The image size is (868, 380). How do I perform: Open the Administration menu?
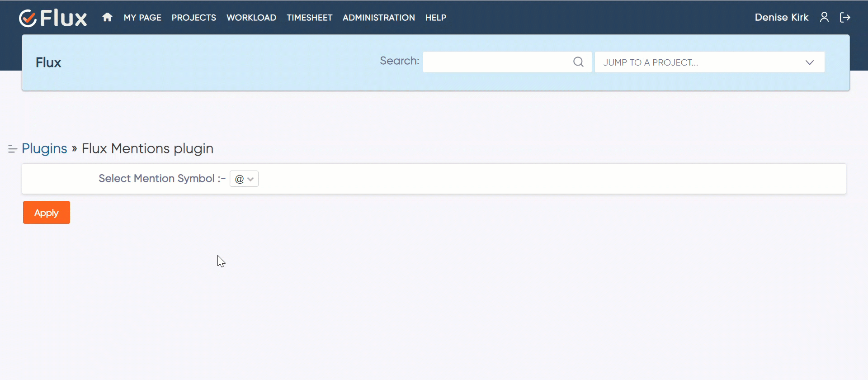click(378, 18)
